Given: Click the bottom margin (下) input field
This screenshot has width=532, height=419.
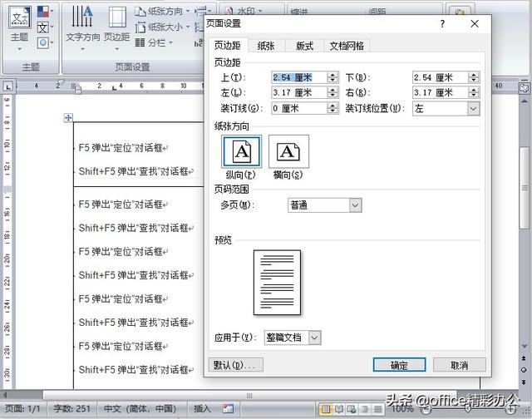Looking at the screenshot, I should coord(440,77).
